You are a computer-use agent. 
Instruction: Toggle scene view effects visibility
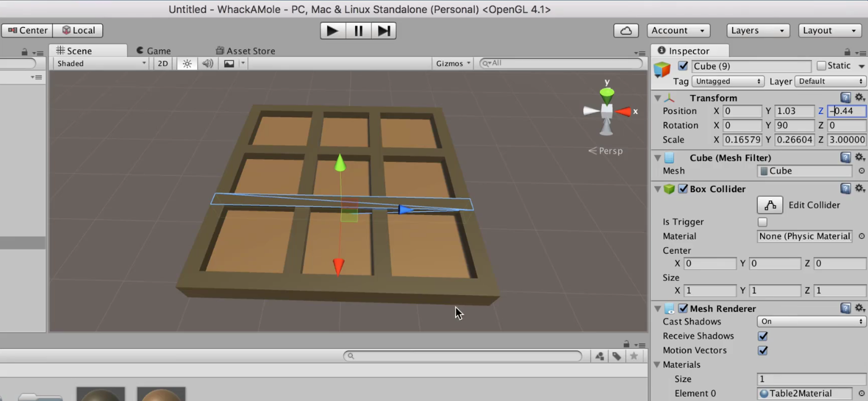pos(227,63)
